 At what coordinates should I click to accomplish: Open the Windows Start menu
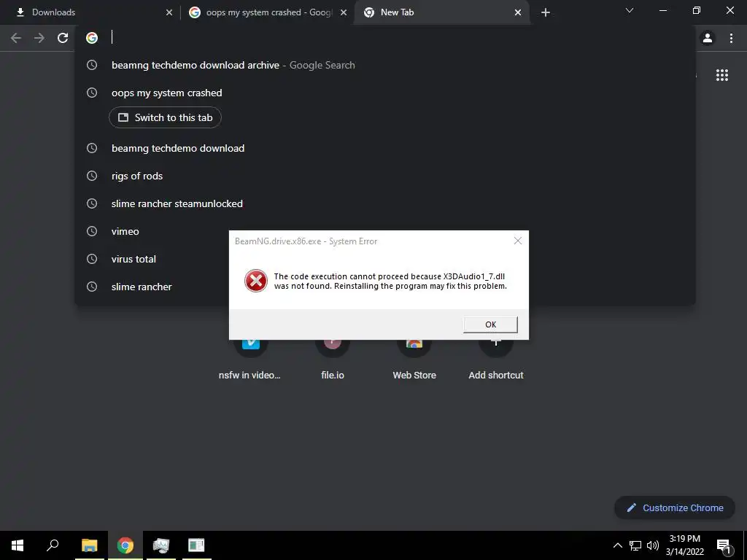point(18,545)
